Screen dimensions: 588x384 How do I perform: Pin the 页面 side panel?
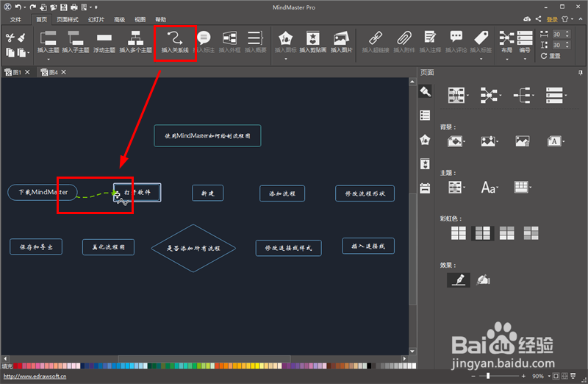(x=581, y=72)
